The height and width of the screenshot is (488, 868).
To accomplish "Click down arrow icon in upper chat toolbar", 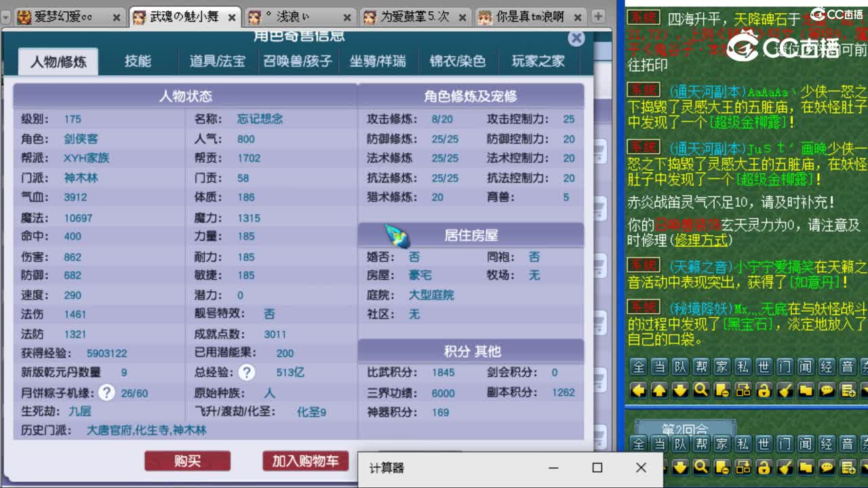I will 680,390.
